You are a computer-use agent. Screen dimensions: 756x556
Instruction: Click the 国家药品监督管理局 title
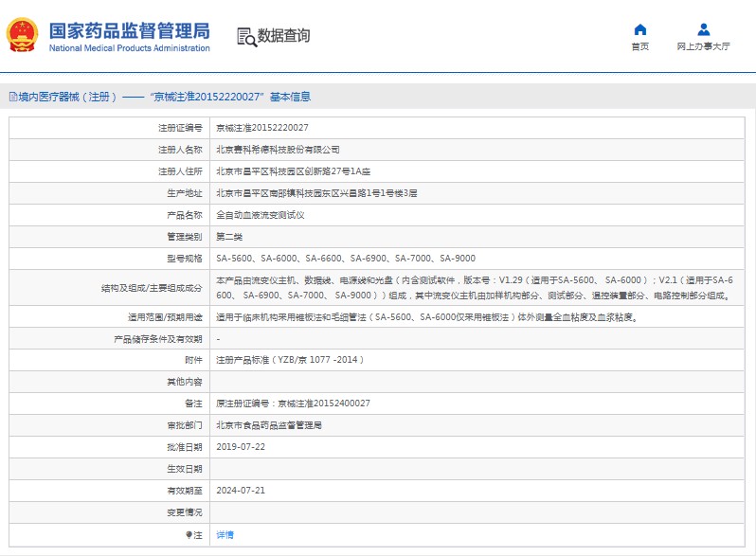click(129, 31)
